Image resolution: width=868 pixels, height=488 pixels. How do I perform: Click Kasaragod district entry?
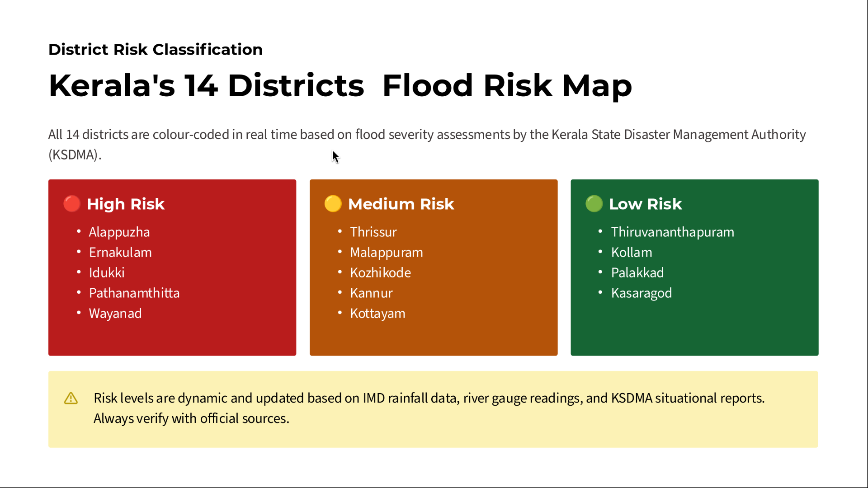[x=642, y=293]
